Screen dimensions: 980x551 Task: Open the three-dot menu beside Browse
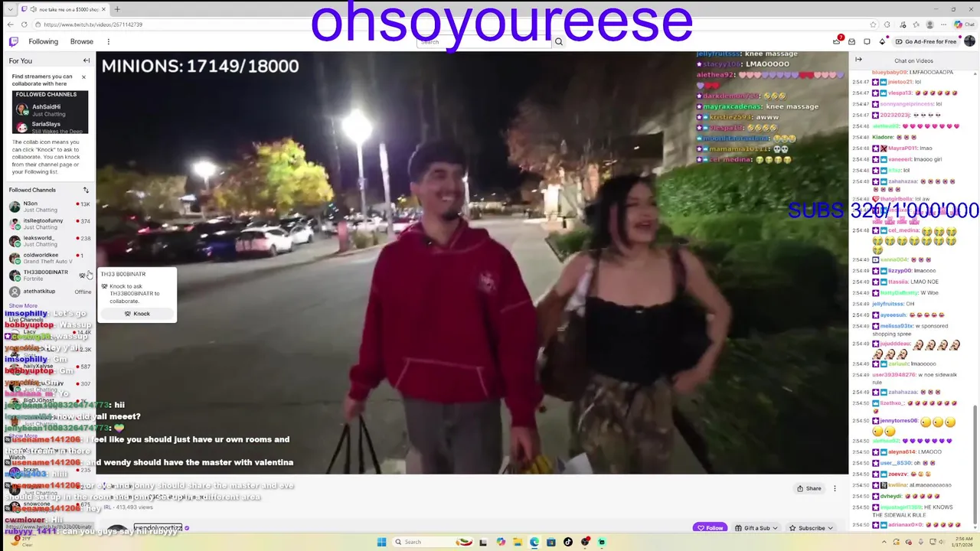(108, 41)
